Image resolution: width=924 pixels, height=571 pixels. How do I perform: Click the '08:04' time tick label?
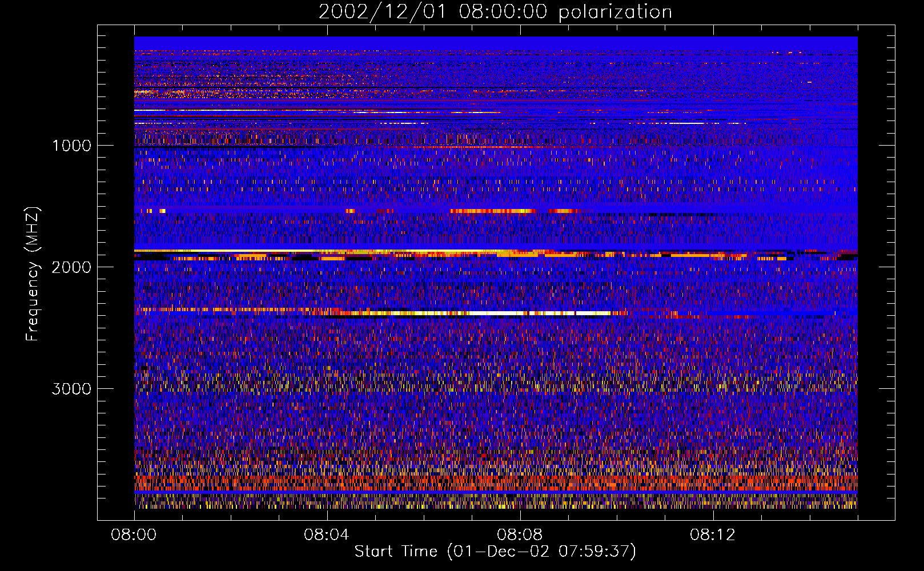327,535
